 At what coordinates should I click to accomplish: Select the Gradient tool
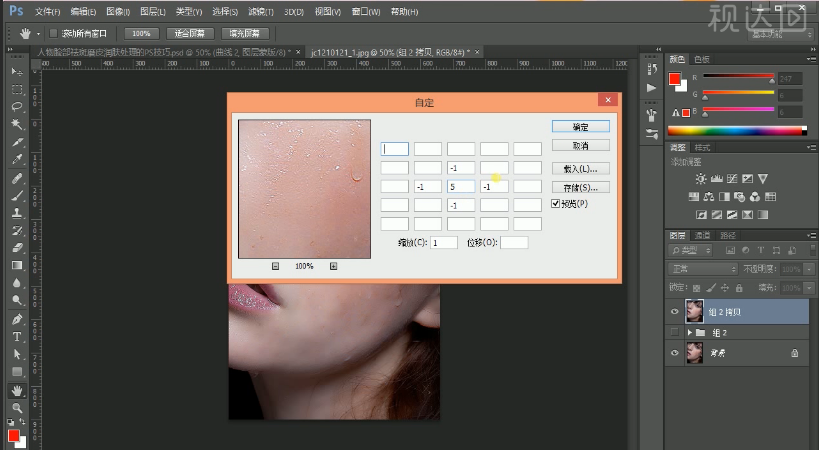[x=17, y=265]
